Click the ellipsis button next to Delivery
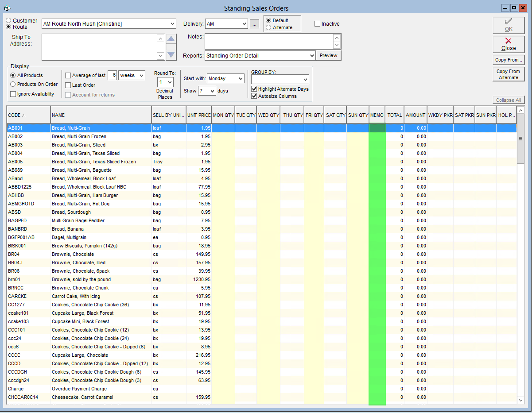This screenshot has height=413, width=532. pos(254,24)
